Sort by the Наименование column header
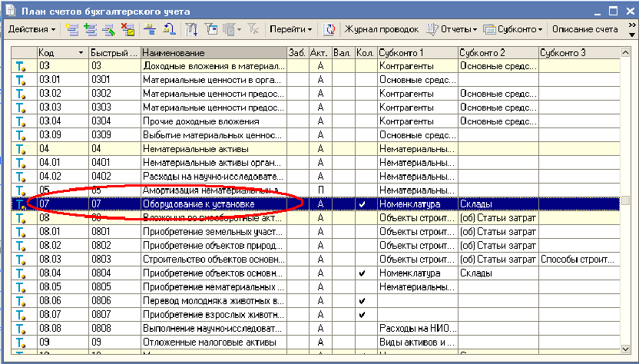Image resolution: width=639 pixels, height=364 pixels. point(211,52)
